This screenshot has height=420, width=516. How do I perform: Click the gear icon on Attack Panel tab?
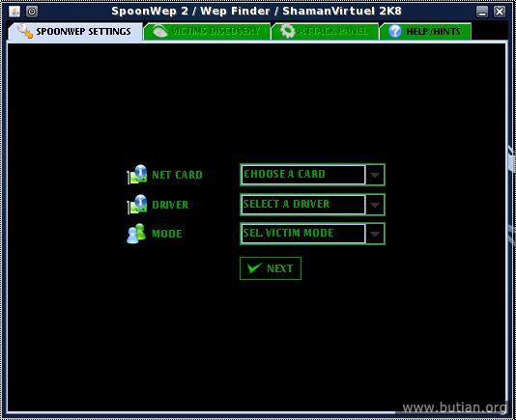288,31
